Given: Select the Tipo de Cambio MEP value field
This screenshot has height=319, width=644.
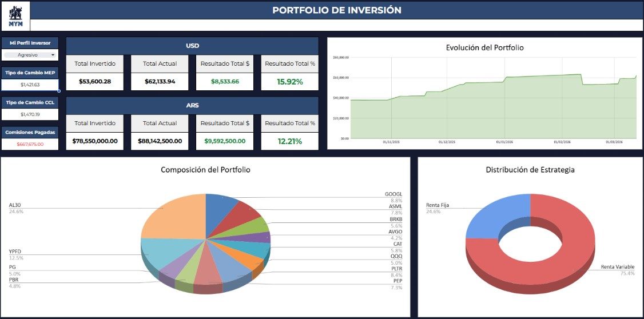Looking at the screenshot, I should 30,85.
